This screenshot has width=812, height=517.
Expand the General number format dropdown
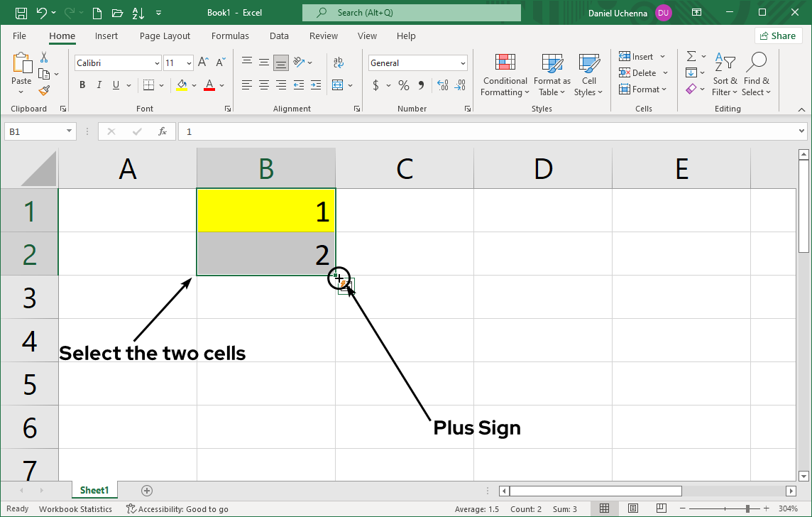point(463,63)
